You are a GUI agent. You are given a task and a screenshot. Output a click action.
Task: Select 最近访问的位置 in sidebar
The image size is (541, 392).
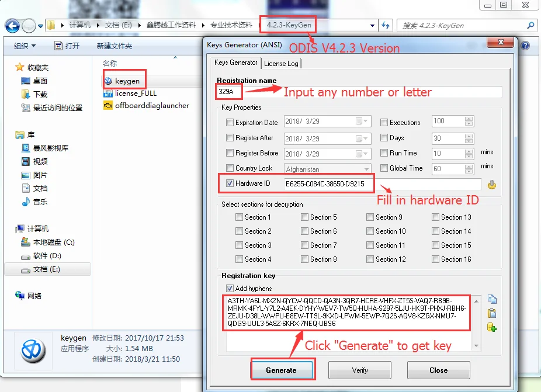click(52, 107)
